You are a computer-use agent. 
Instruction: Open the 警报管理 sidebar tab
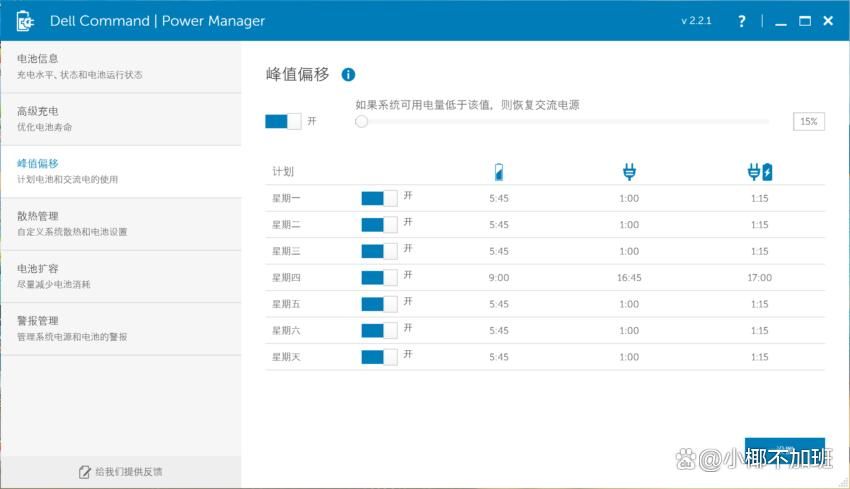tap(121, 329)
